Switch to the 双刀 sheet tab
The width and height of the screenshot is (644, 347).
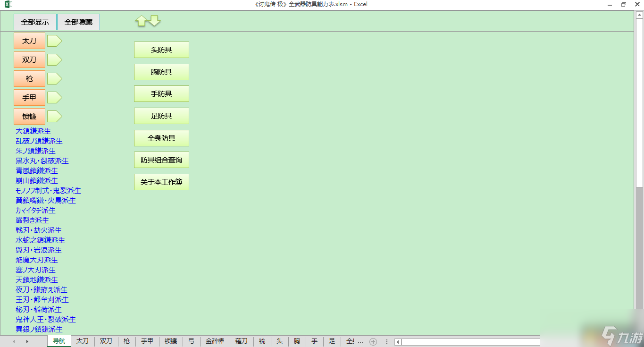(x=106, y=341)
